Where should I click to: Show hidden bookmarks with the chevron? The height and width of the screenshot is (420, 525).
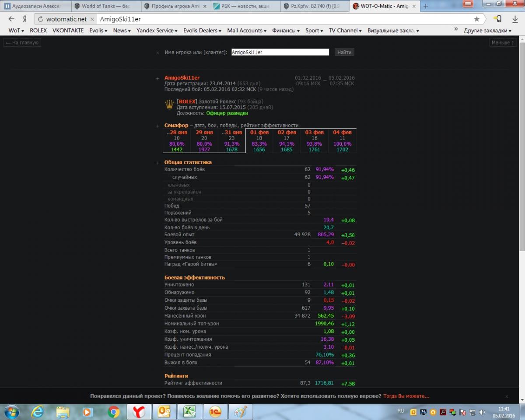[456, 30]
